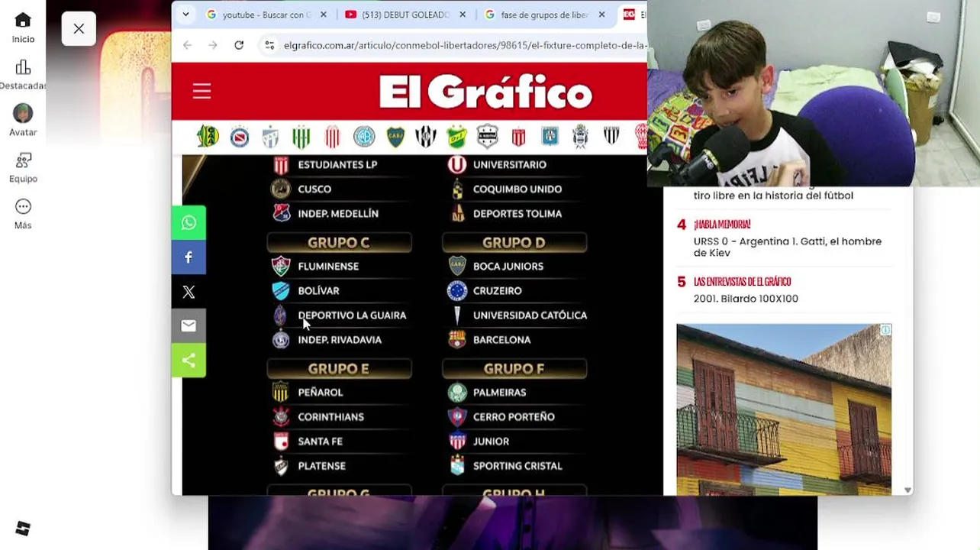View site information icon in address bar
Screen dimensions: 980x550
[x=269, y=45]
